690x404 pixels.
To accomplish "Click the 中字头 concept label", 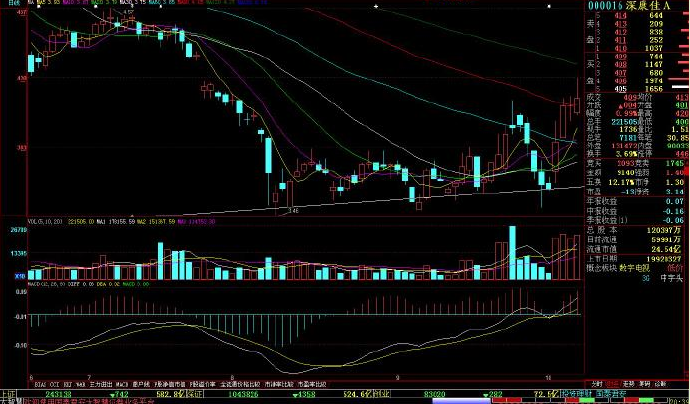I will pos(672,278).
